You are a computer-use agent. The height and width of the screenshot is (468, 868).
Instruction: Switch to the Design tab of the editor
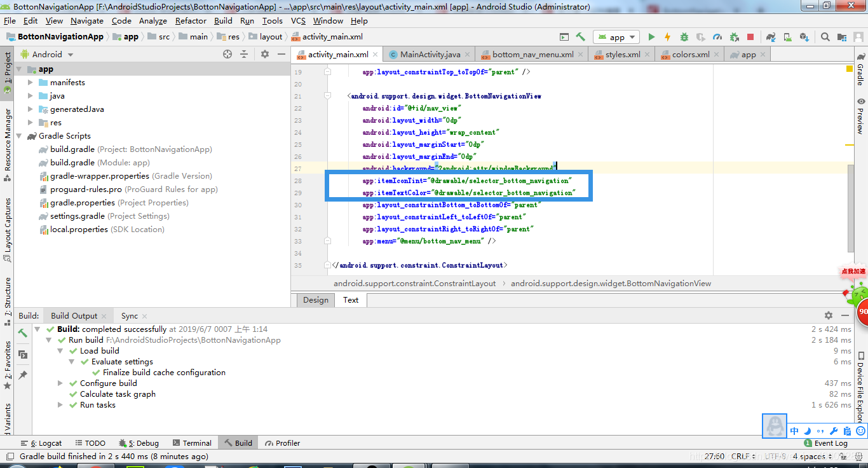(x=315, y=300)
